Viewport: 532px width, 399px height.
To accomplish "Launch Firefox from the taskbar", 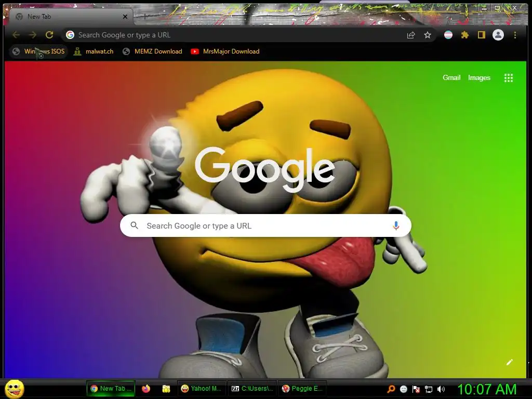I will [146, 389].
